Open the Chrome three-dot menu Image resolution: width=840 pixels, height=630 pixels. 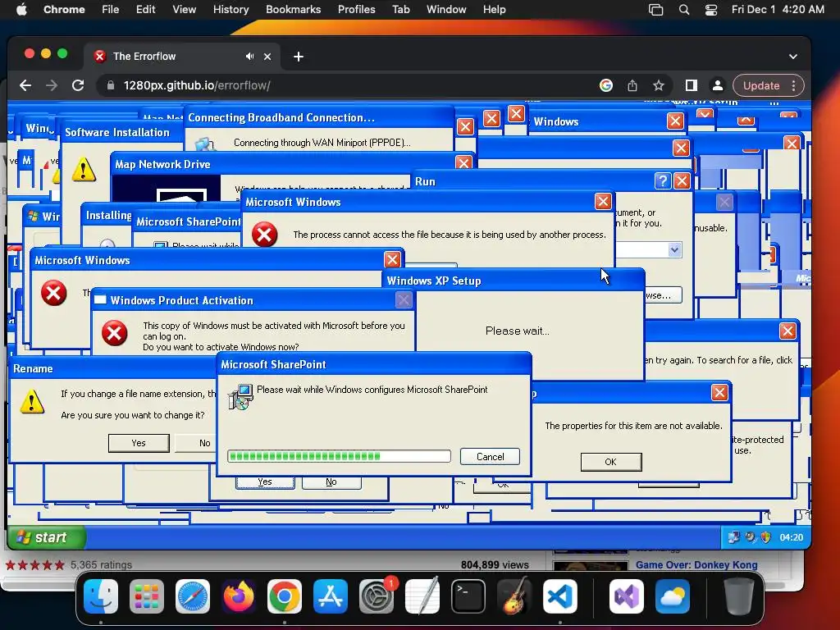794,85
